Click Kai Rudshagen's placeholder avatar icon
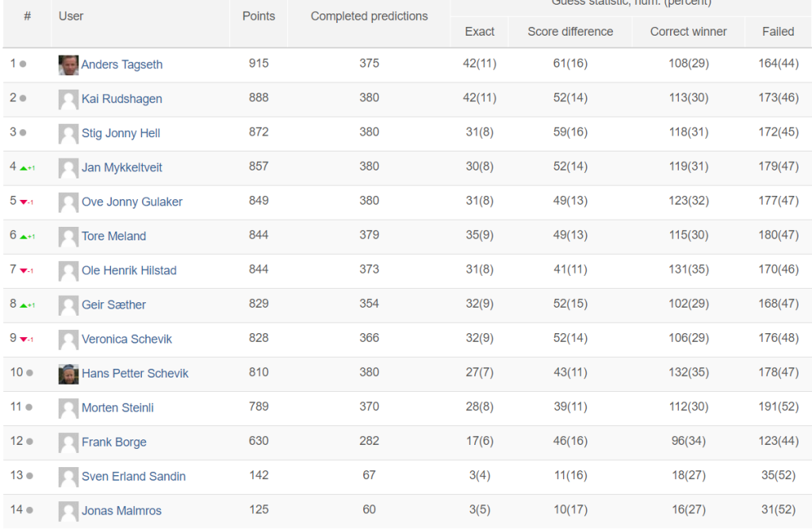 68,99
